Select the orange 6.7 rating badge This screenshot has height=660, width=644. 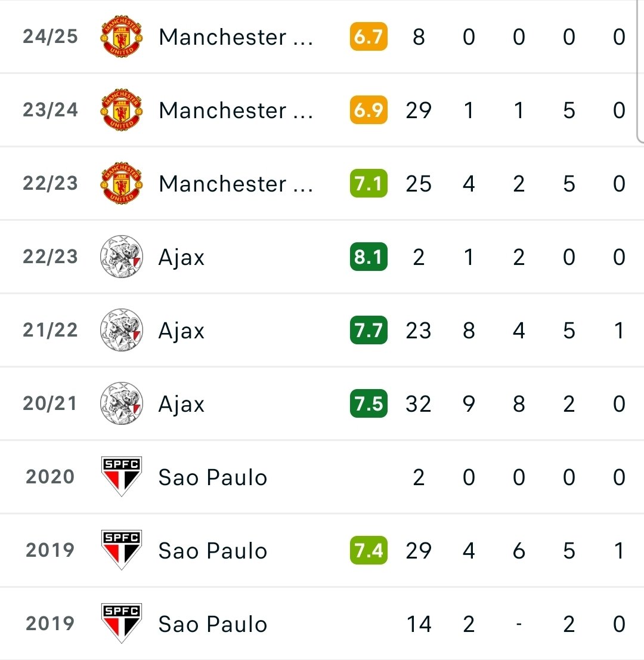coord(369,36)
